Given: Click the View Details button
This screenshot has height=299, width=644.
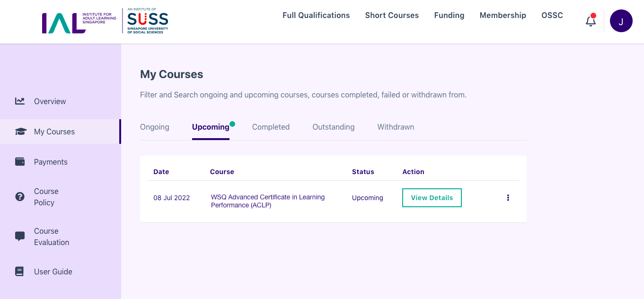Looking at the screenshot, I should (432, 198).
